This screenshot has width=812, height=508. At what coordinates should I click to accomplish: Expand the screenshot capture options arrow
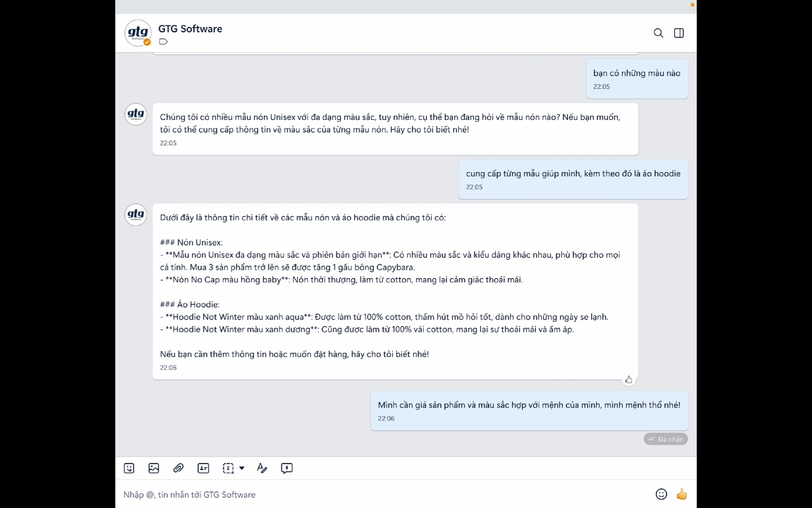click(242, 468)
